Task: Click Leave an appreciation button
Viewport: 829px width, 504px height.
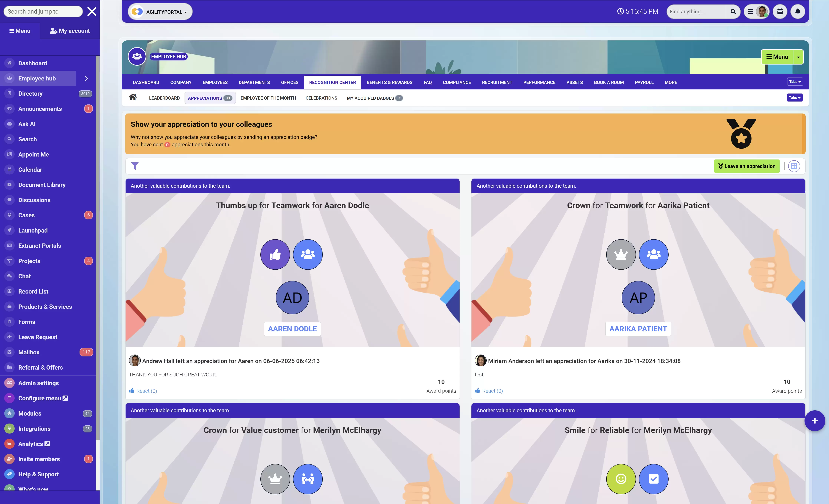Action: 746,166
